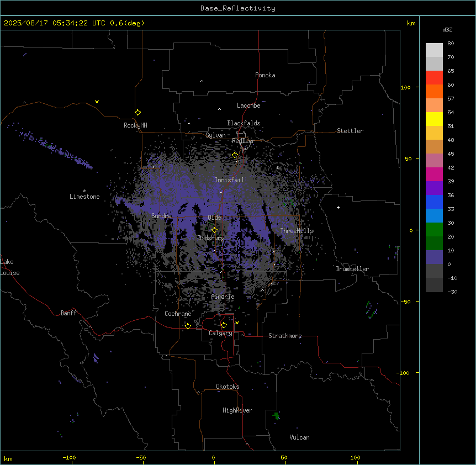Select the Sundre label

161,216
